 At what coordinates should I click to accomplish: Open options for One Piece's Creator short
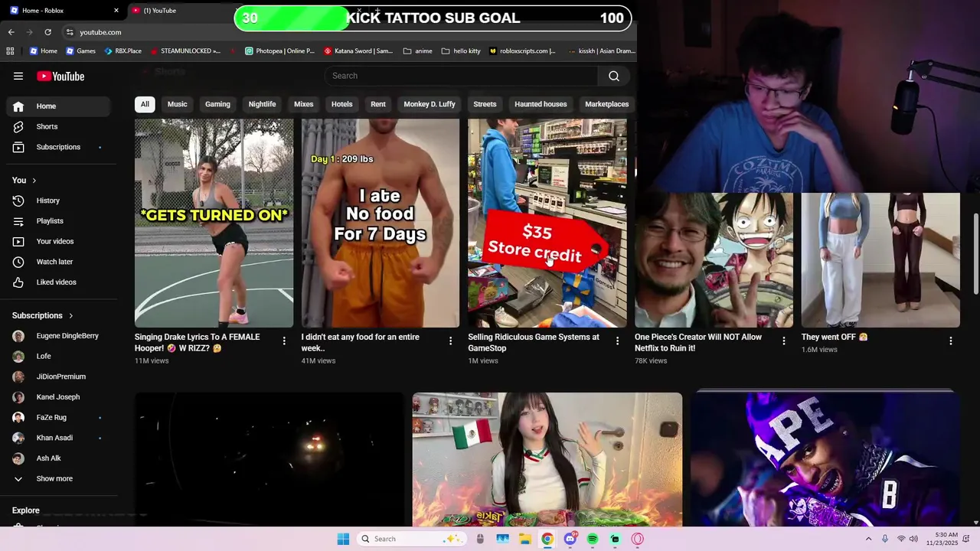[x=783, y=341]
